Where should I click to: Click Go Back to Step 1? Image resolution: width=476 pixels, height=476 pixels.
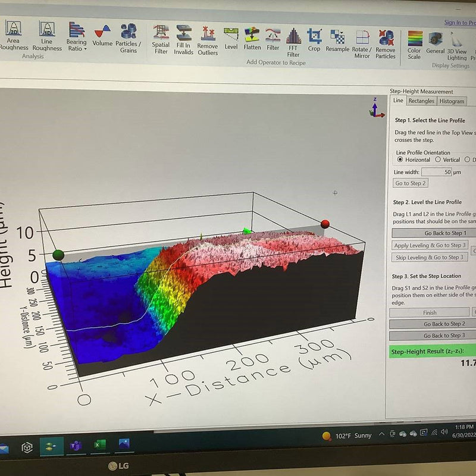pyautogui.click(x=434, y=233)
